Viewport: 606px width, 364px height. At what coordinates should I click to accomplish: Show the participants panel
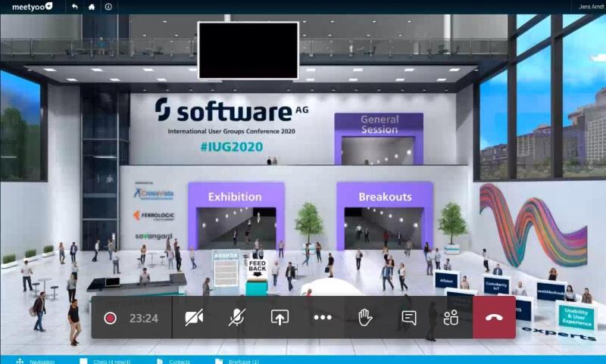pos(451,318)
